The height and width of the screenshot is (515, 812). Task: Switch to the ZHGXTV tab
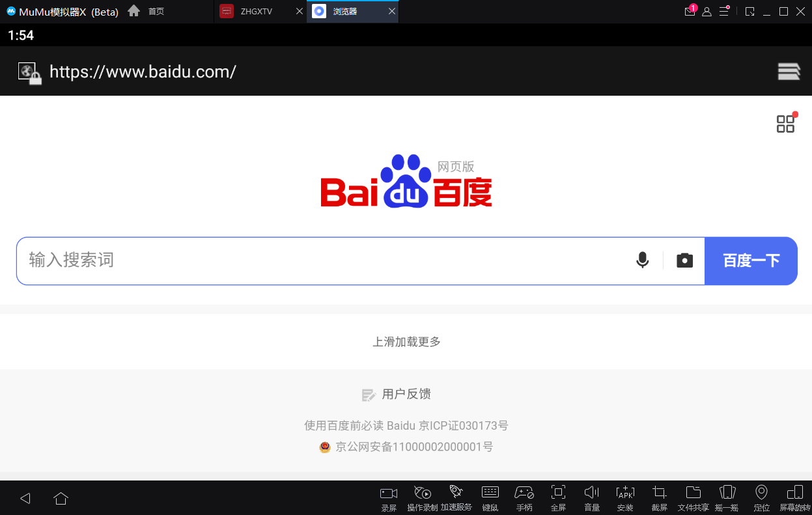pyautogui.click(x=256, y=12)
